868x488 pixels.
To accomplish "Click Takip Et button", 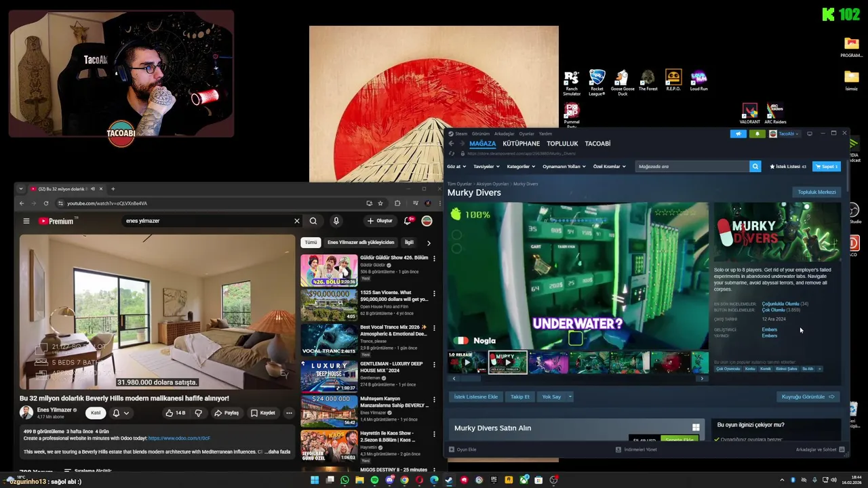I will tap(520, 396).
